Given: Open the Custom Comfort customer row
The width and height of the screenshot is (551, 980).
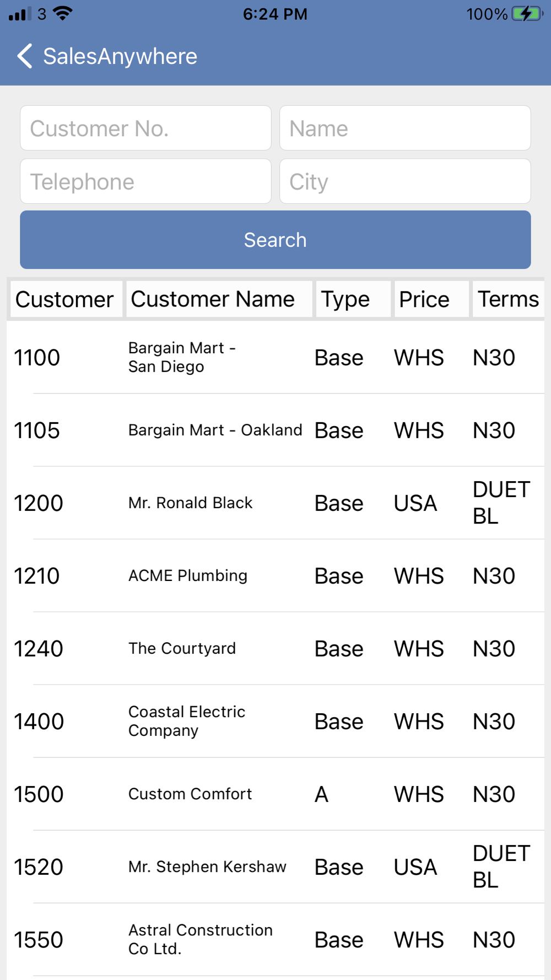Looking at the screenshot, I should (x=275, y=794).
